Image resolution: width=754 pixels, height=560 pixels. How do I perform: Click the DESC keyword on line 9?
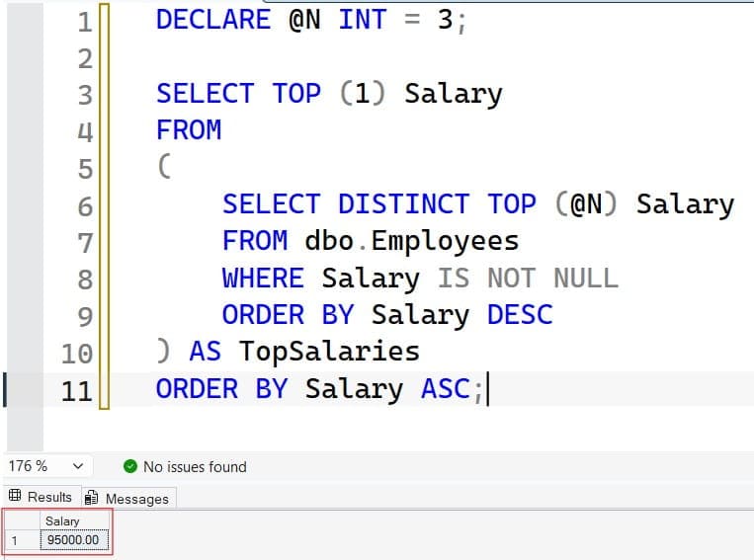click(520, 315)
